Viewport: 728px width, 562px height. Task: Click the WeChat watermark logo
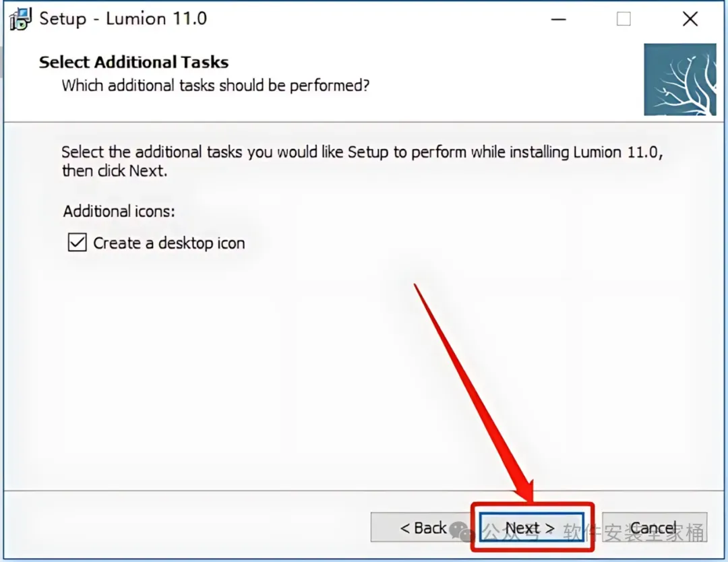tap(462, 532)
